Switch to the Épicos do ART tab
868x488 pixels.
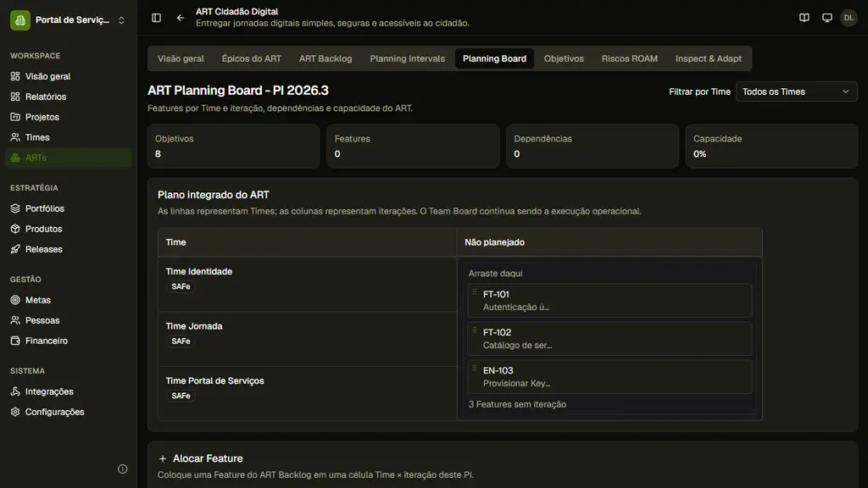[x=251, y=58]
